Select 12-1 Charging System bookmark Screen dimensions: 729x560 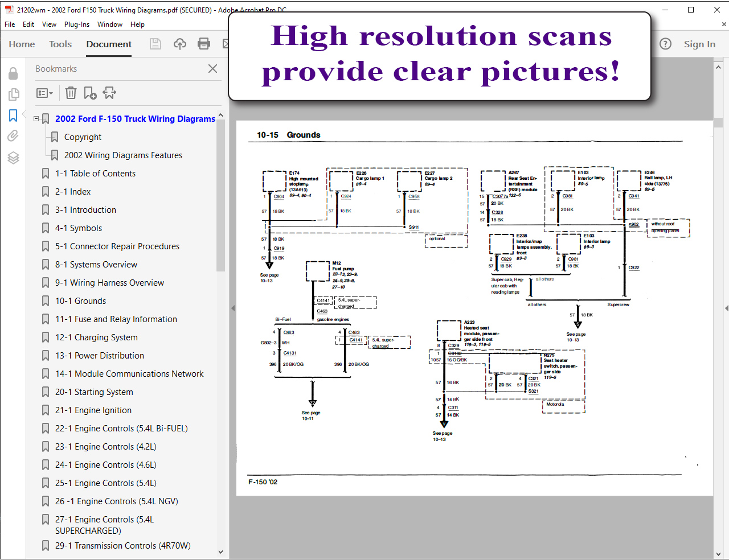[x=96, y=337]
